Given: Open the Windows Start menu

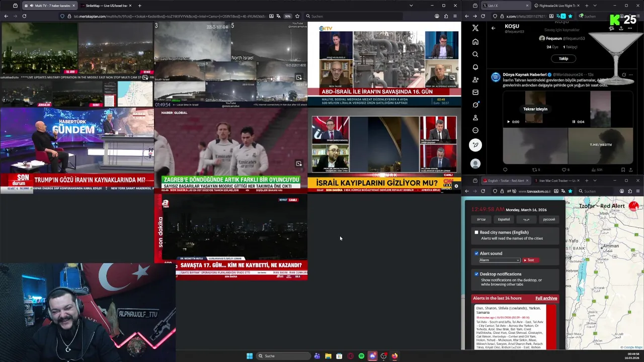Looking at the screenshot, I should pos(250,356).
